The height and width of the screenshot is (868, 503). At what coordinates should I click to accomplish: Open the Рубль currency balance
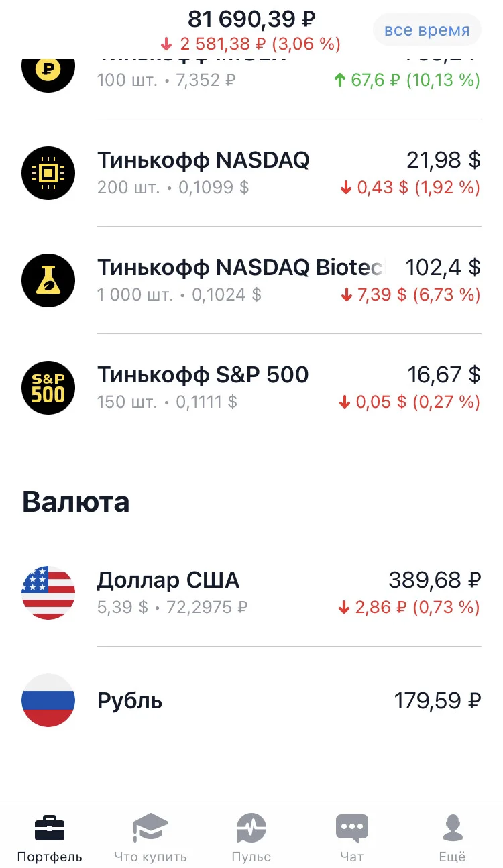coord(251,701)
